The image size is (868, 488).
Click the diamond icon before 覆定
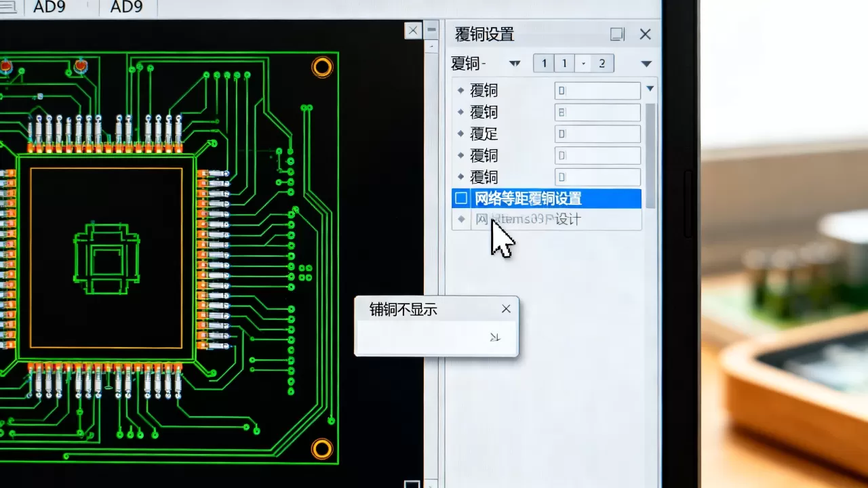[x=461, y=134]
